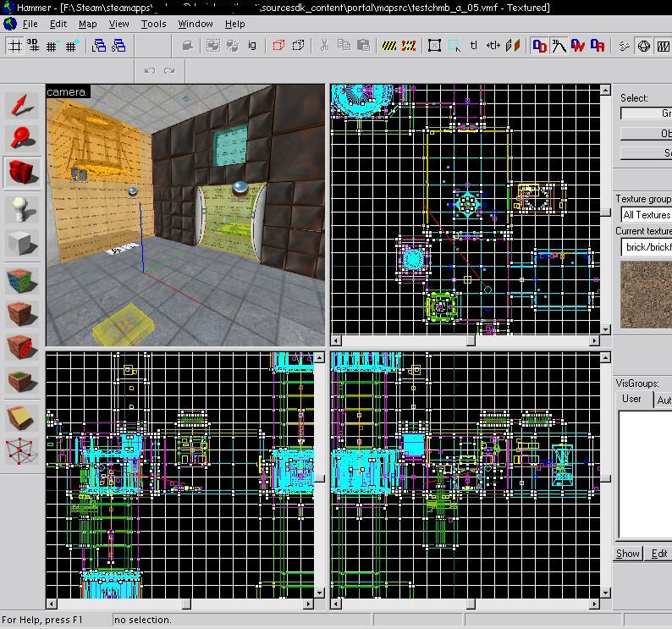
Task: Toggle the 2D grid display
Action: click(x=14, y=46)
